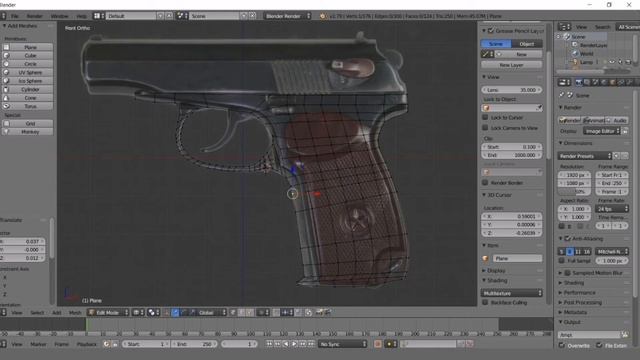This screenshot has width=640, height=360.
Task: Open the Multitexture shading dropdown
Action: click(x=511, y=293)
